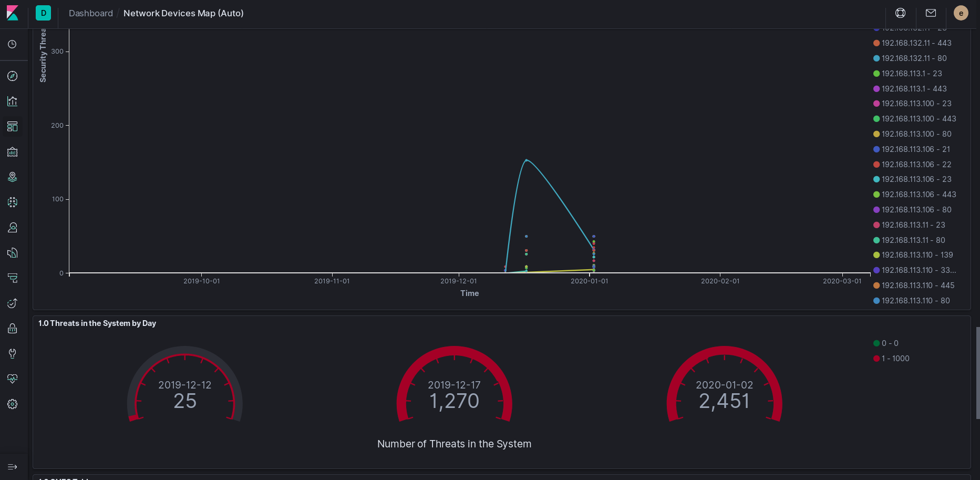Click the 'Time' x-axis title
Viewport: 980px width, 480px height.
pyautogui.click(x=470, y=293)
